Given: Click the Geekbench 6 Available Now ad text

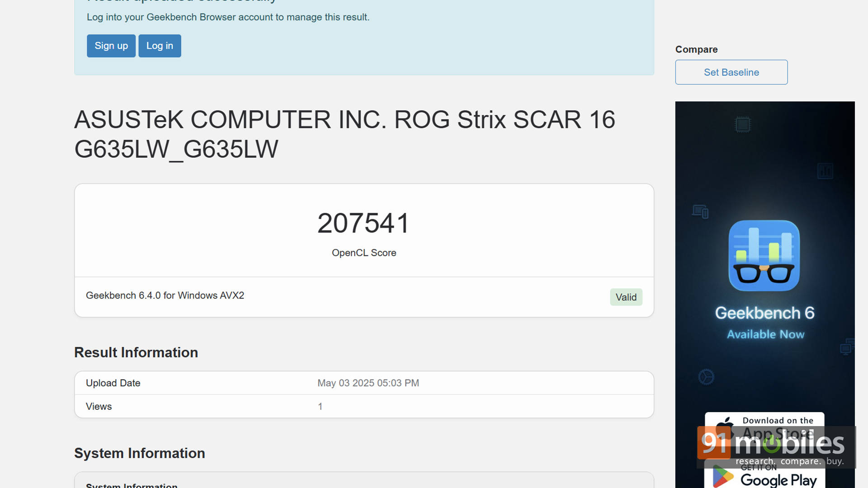Looking at the screenshot, I should pos(765,323).
